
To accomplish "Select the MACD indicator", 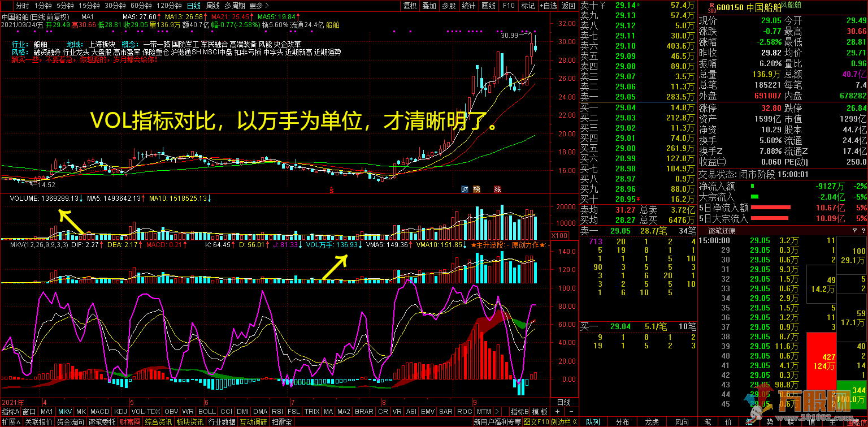I will (x=99, y=412).
